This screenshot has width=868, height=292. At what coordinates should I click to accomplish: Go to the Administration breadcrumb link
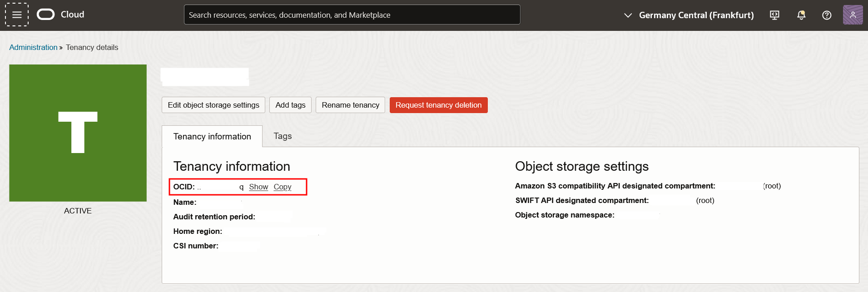33,47
